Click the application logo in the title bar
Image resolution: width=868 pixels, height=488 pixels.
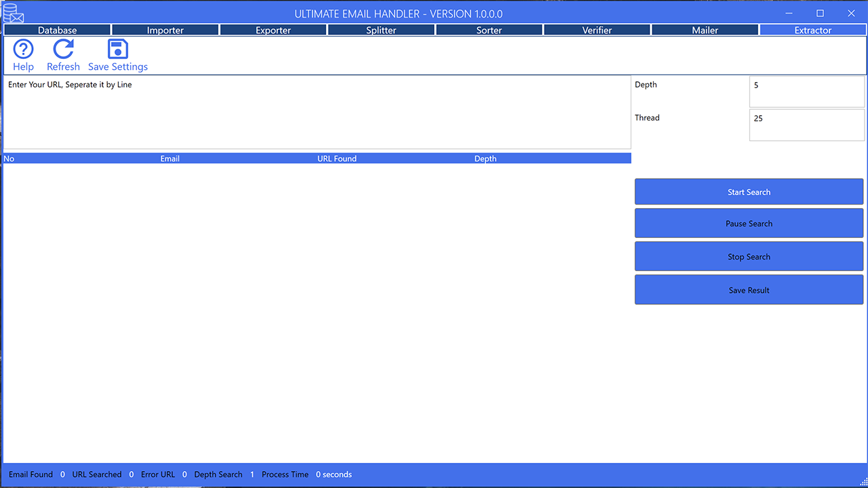click(x=14, y=13)
